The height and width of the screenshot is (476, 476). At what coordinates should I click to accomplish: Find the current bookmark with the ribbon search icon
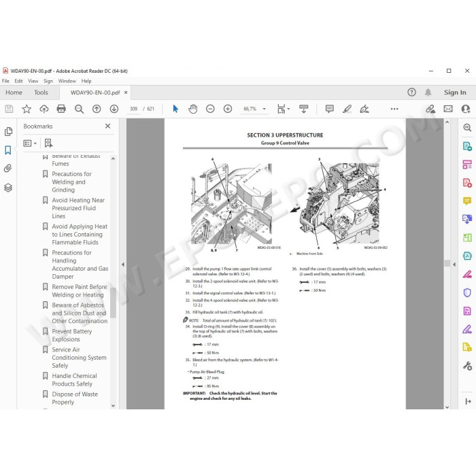[x=48, y=143]
